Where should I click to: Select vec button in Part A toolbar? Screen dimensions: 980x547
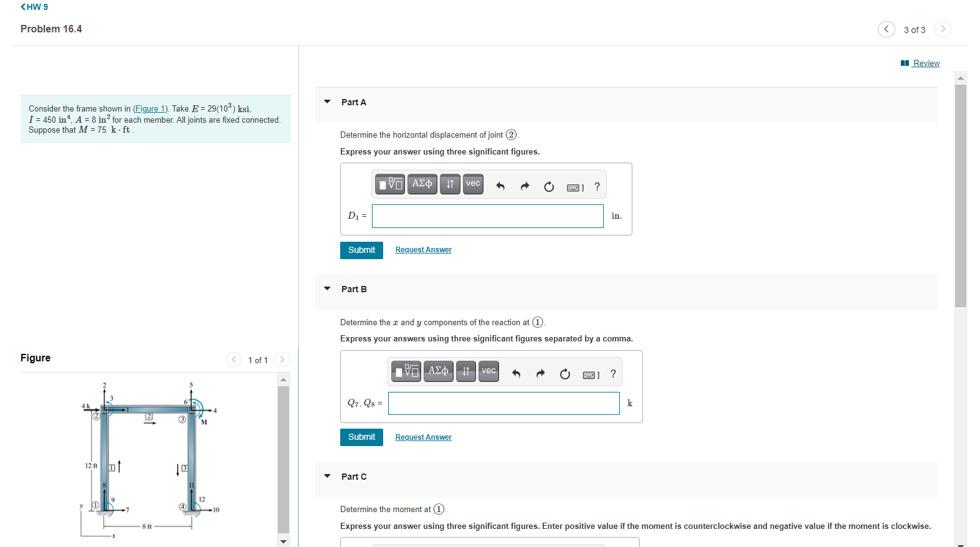pos(473,184)
